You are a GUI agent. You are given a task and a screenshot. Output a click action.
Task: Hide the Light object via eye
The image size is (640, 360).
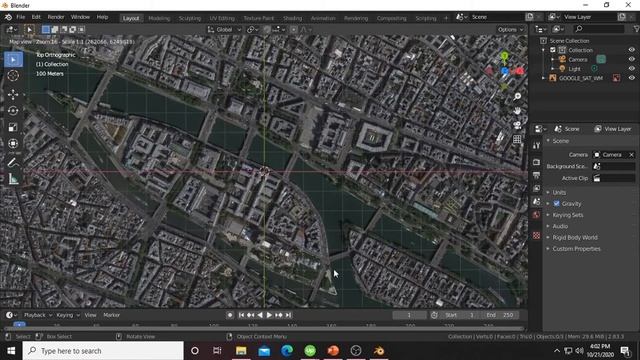click(631, 69)
